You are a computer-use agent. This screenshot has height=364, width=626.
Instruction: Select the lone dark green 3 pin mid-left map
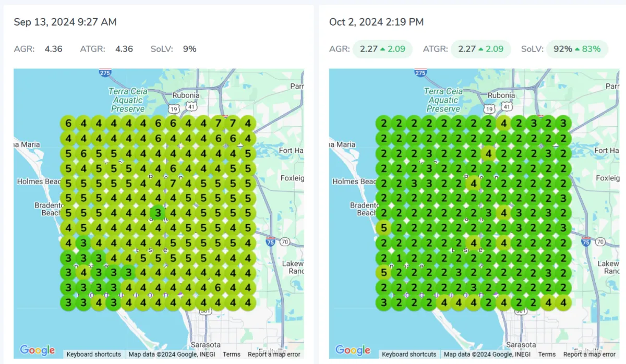click(x=158, y=213)
